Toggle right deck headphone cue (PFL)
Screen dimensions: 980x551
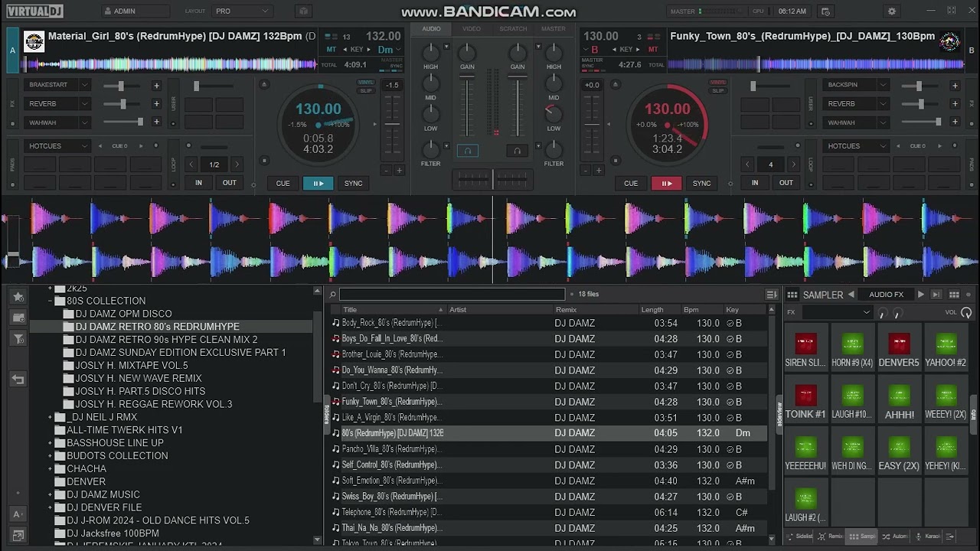tap(518, 151)
